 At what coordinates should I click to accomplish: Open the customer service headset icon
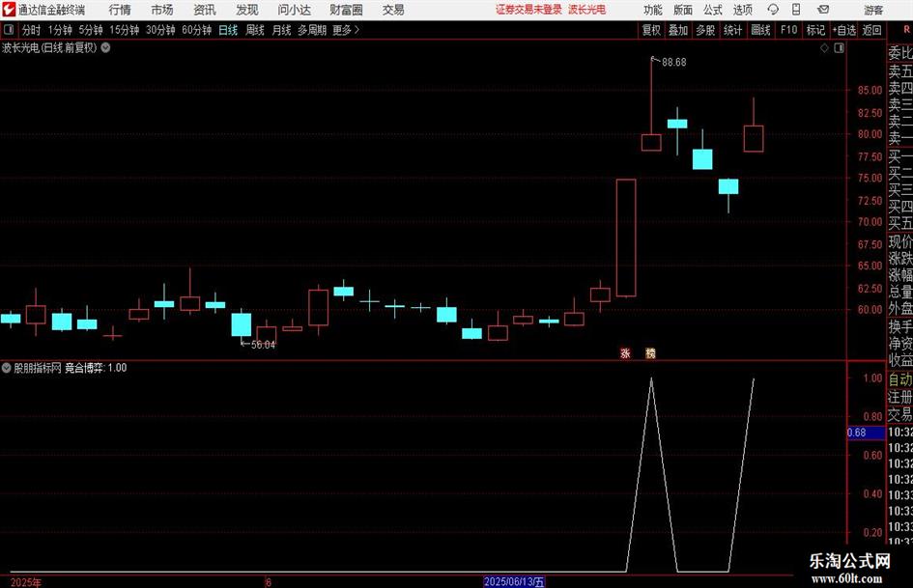click(x=773, y=10)
